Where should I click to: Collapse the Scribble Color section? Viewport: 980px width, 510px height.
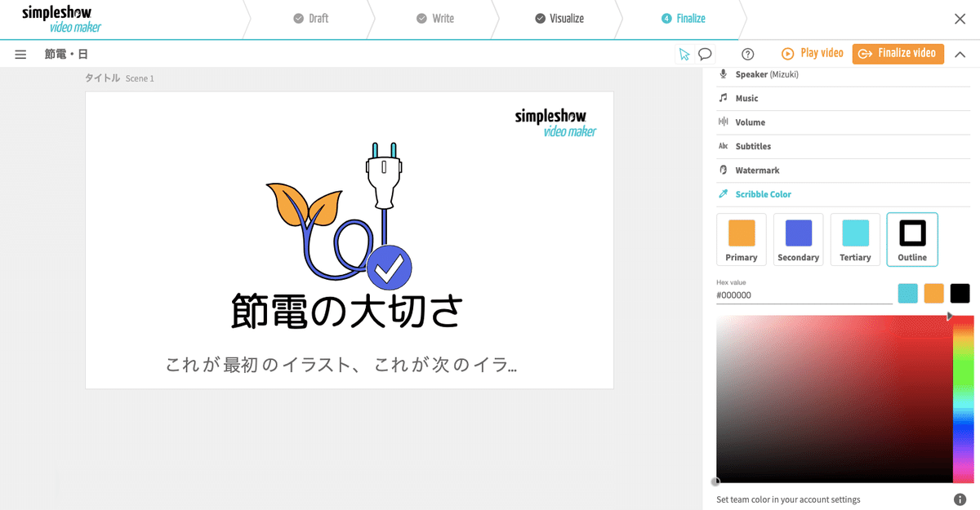(x=843, y=194)
